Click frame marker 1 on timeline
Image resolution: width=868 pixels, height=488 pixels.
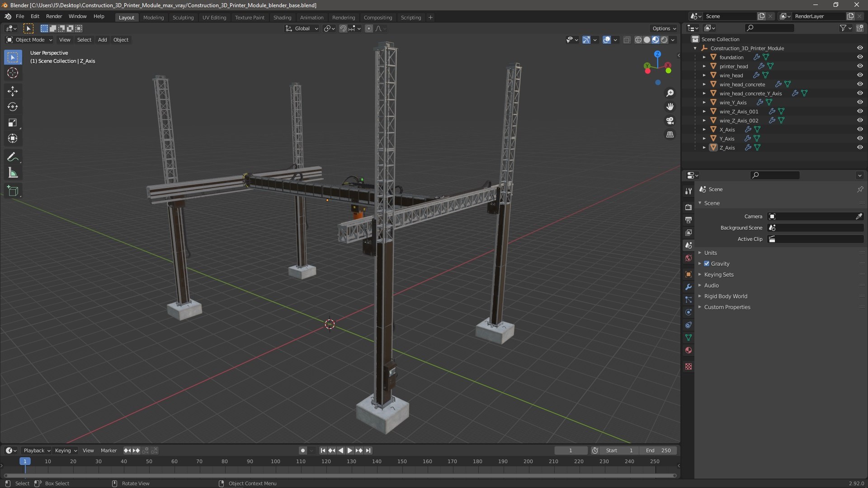coord(25,461)
